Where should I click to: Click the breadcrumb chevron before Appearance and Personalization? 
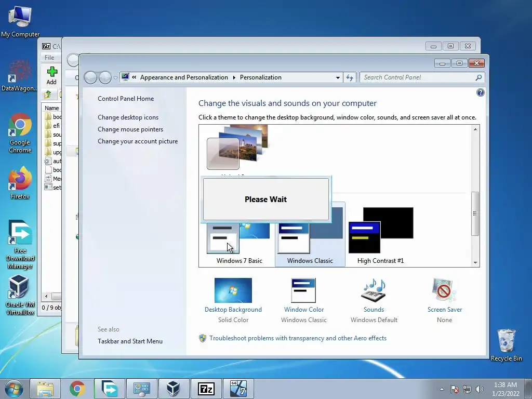pos(135,77)
